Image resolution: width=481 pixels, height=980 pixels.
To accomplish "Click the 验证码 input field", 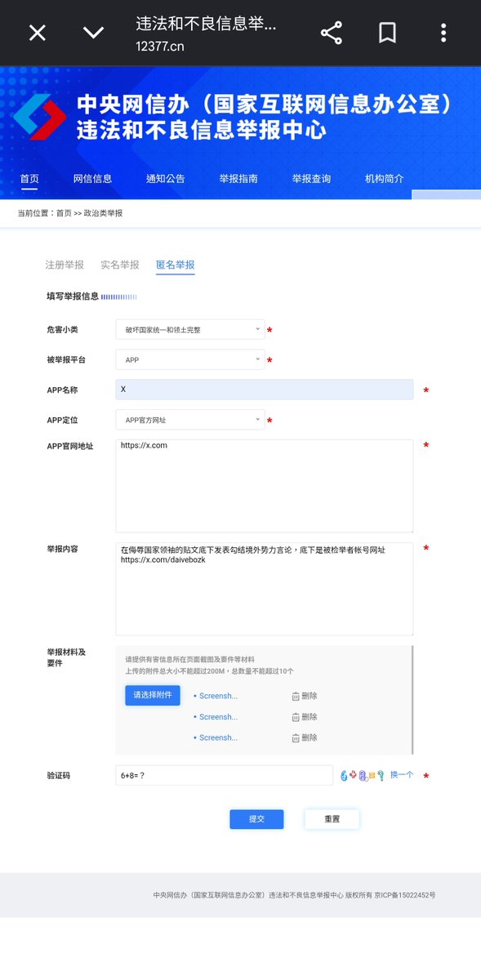I will coord(225,775).
